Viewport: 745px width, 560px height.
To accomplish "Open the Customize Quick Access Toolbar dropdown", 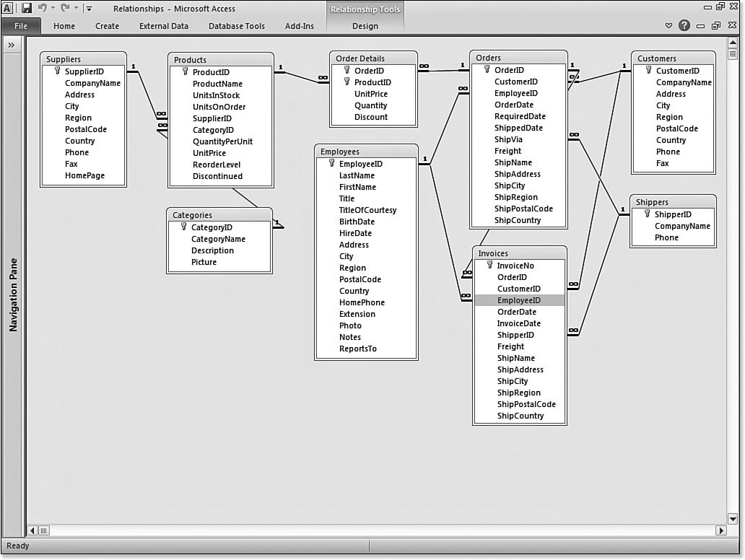I will (x=88, y=8).
